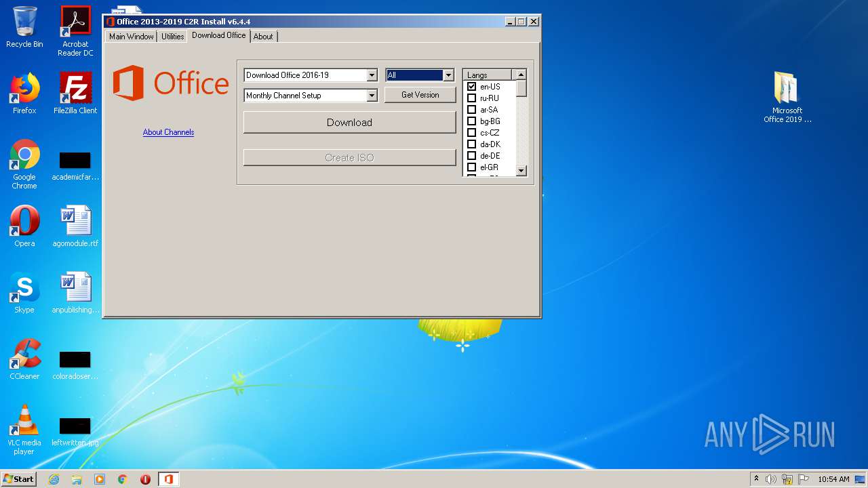
Task: Open Windows Explorer taskbar icon
Action: pos(77,479)
